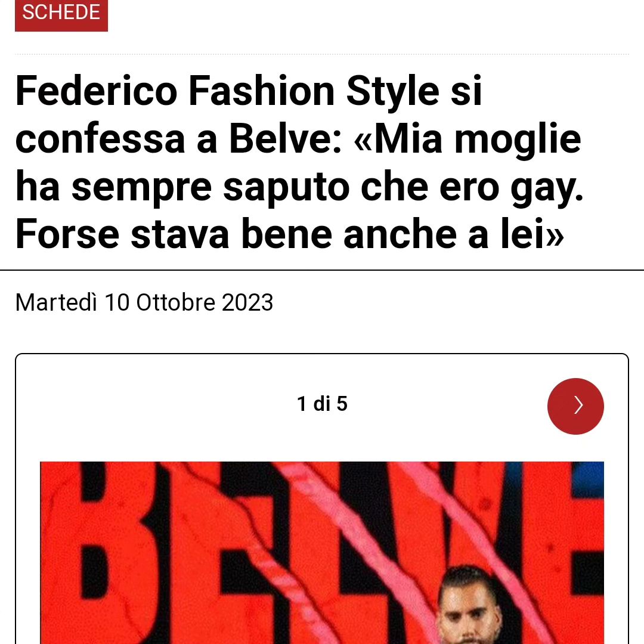Open the Federico Fashion Style article headline
Viewport: 644px width, 644px height.
299,162
